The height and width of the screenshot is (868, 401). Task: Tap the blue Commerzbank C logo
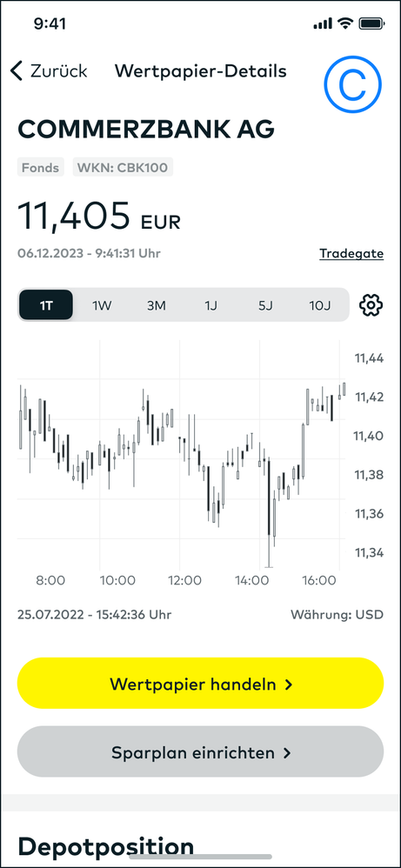point(353,83)
